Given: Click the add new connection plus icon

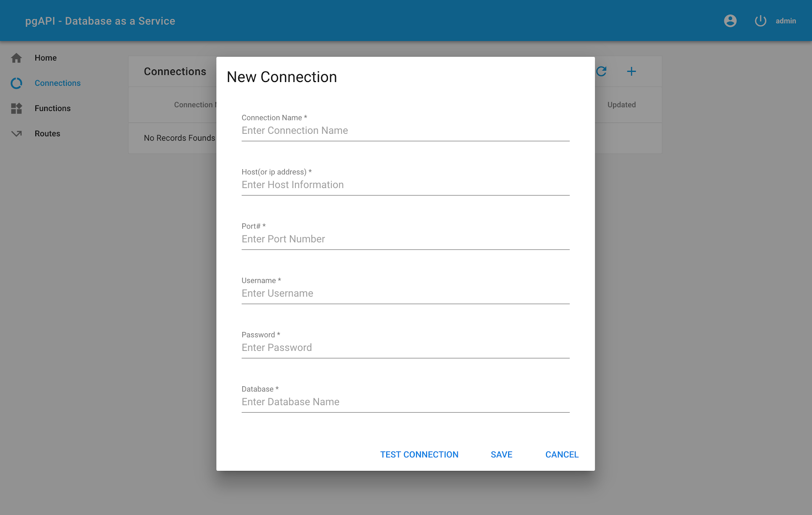Looking at the screenshot, I should pos(632,71).
